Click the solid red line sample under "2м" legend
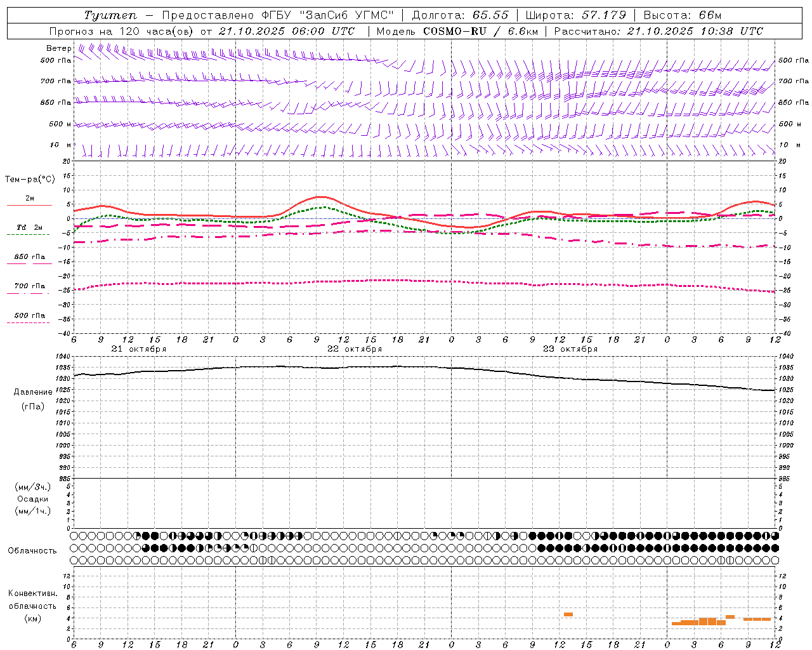The image size is (812, 650). coord(29,206)
